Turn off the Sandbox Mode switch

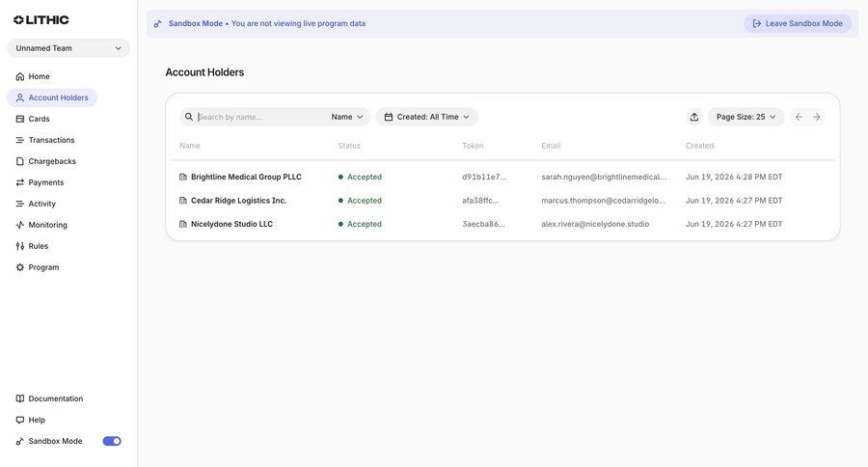112,441
